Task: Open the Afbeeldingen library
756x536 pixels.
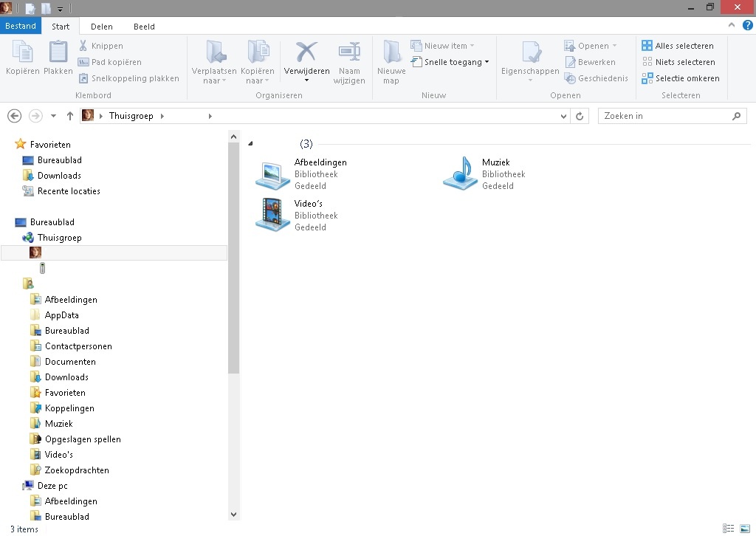Action: [x=302, y=174]
